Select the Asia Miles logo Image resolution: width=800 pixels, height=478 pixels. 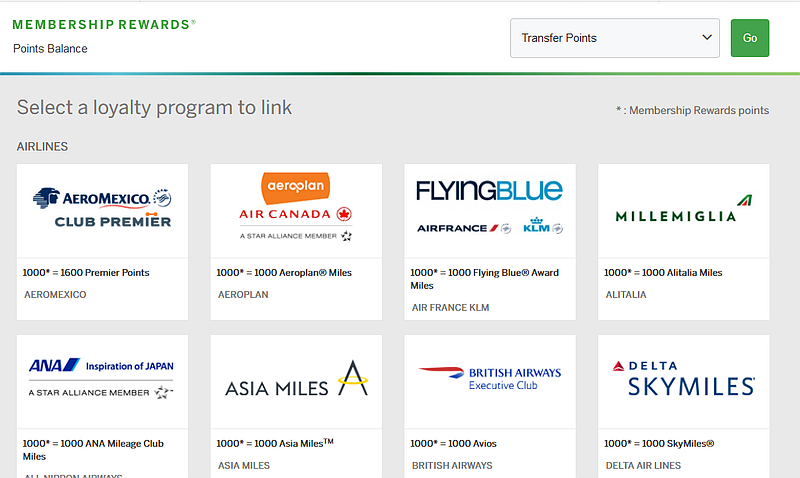(296, 379)
